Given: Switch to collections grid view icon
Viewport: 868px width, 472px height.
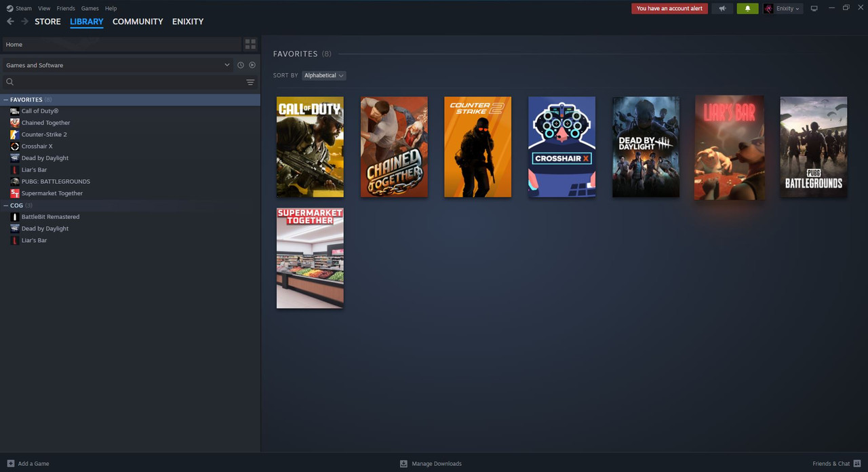Looking at the screenshot, I should [x=250, y=44].
